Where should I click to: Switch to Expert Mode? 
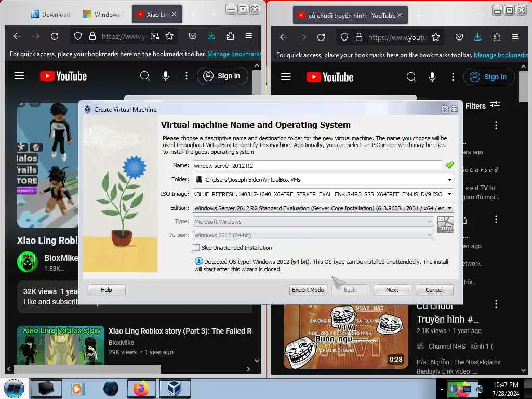click(x=308, y=290)
